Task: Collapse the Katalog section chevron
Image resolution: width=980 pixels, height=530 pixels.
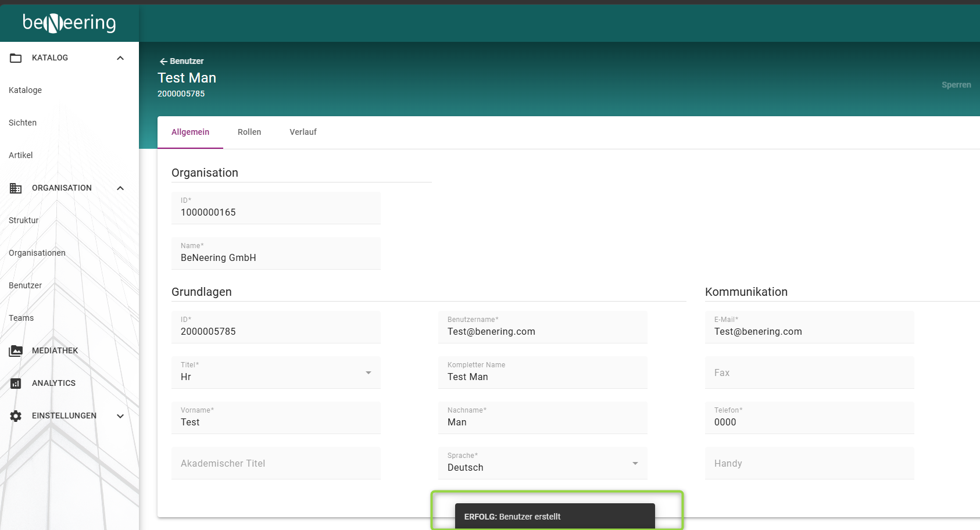Action: coord(120,58)
